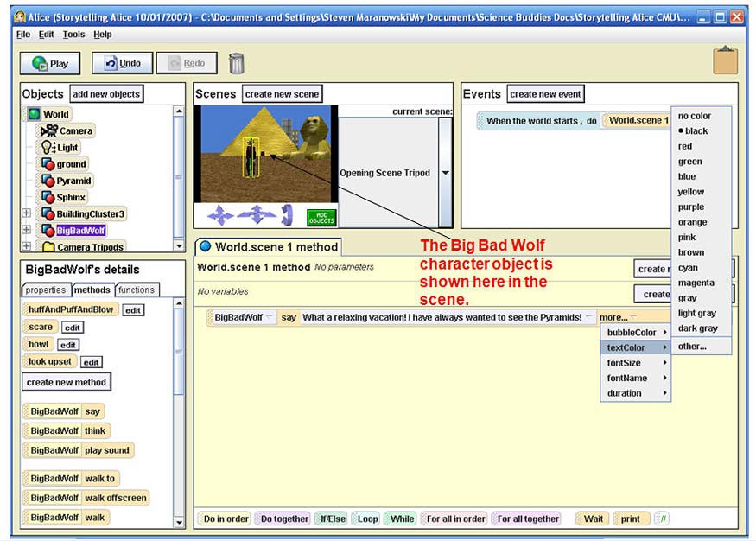Select the methods tab

click(x=92, y=290)
